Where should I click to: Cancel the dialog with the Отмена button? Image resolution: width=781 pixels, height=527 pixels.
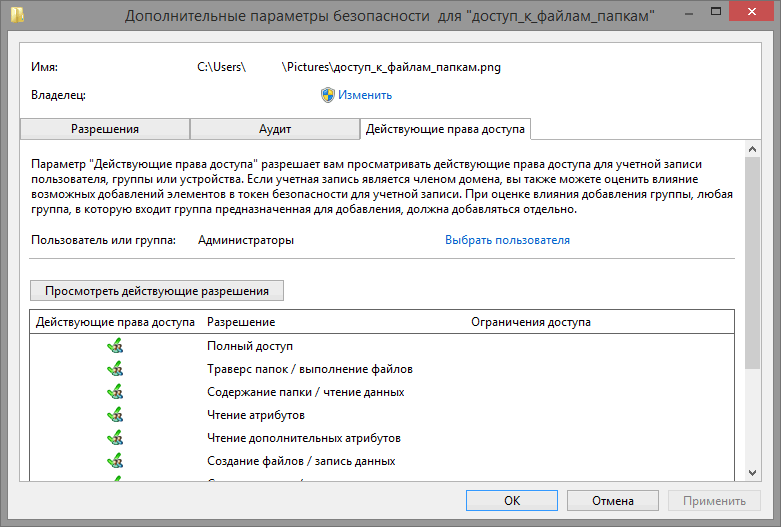612,500
